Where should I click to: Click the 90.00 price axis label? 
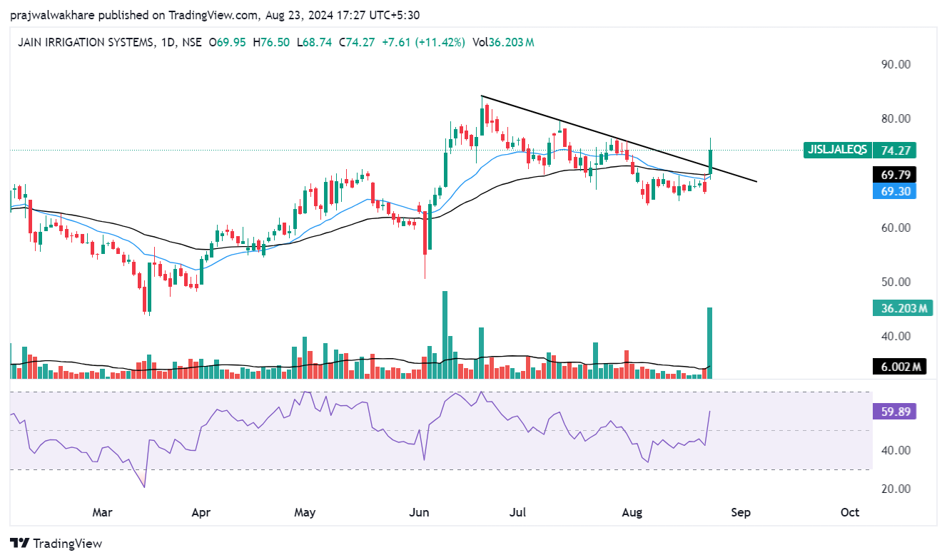(x=896, y=64)
